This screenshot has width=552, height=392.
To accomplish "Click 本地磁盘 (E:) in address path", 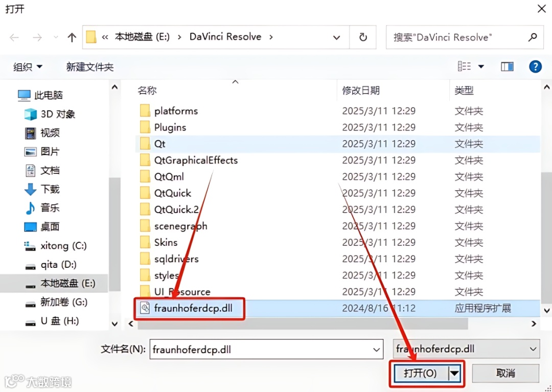I will [x=142, y=37].
